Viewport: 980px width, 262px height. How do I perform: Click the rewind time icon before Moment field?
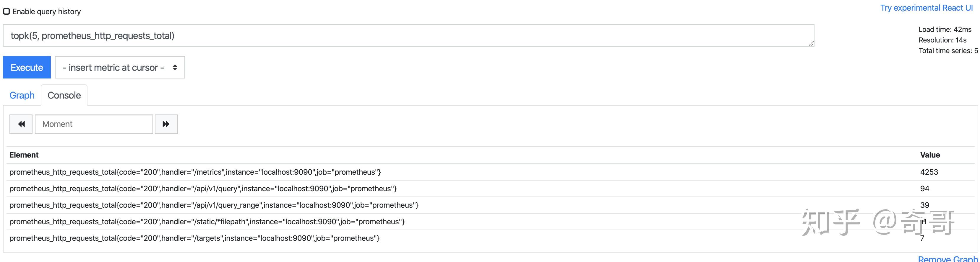coord(21,124)
